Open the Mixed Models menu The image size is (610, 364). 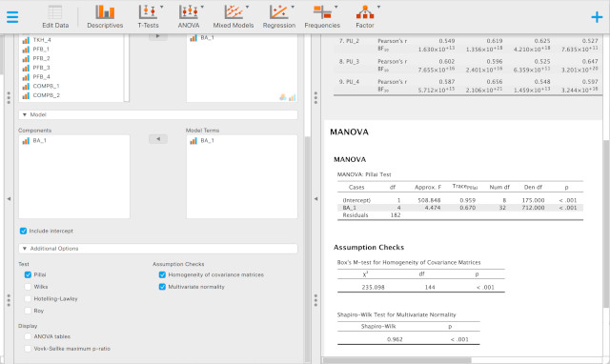pyautogui.click(x=234, y=17)
